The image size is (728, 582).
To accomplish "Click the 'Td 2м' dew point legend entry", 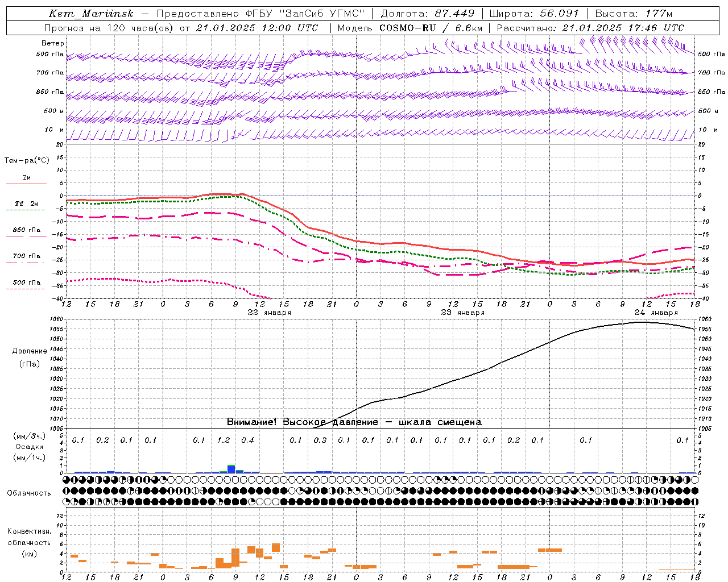I will pos(27,203).
